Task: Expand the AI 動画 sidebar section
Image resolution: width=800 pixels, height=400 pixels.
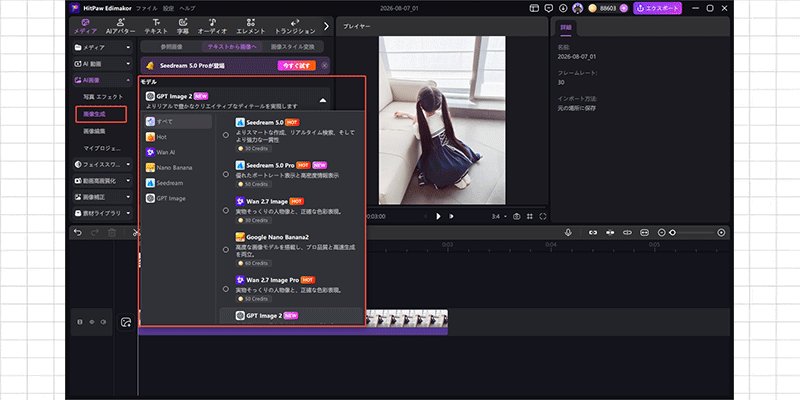Action: click(103, 64)
